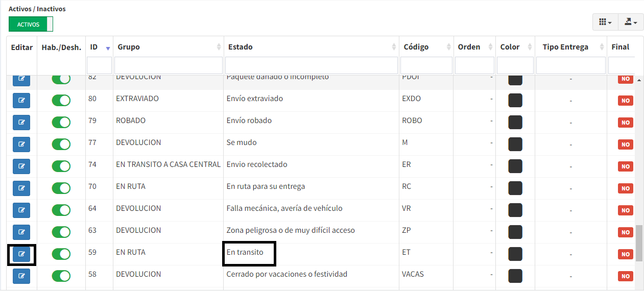Screen dimensions: 644x291
Task: Open the export download dropdown
Action: (631, 22)
